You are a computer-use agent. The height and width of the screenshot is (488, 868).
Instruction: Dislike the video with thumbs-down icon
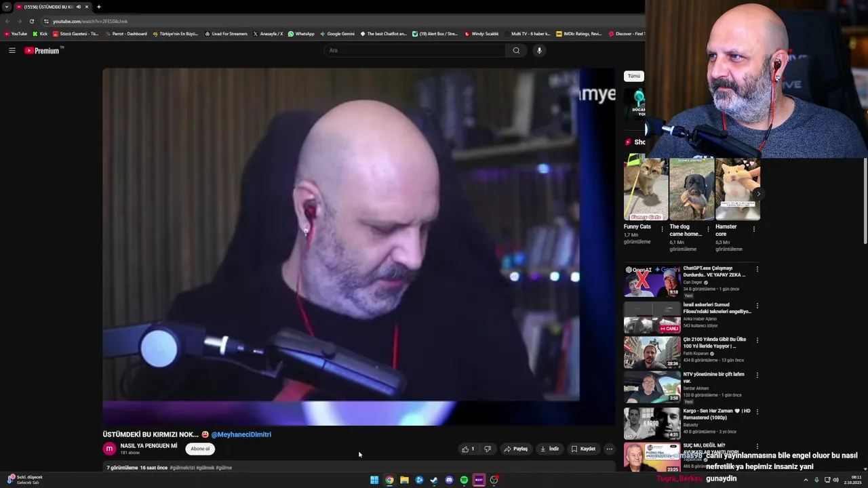(x=487, y=449)
